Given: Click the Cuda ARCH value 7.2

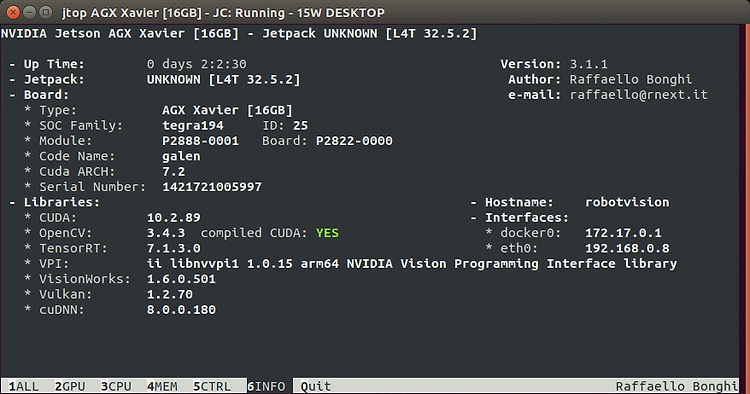Looking at the screenshot, I should [174, 172].
